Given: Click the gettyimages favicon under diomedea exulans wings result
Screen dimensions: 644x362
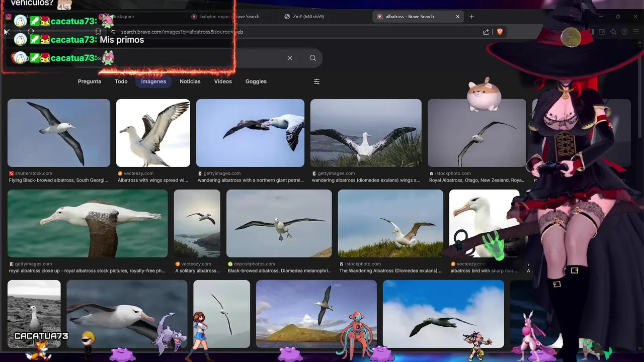Looking at the screenshot, I should coord(314,173).
